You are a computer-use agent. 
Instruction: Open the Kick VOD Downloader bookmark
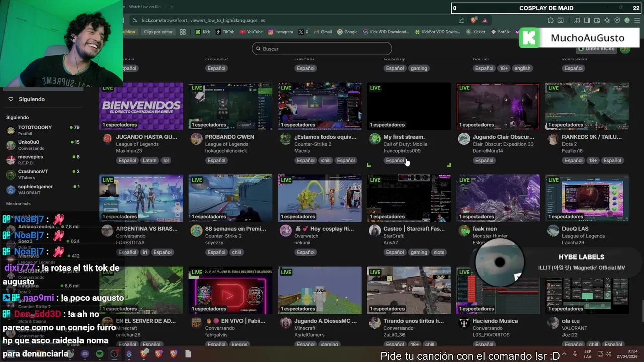pos(386,32)
